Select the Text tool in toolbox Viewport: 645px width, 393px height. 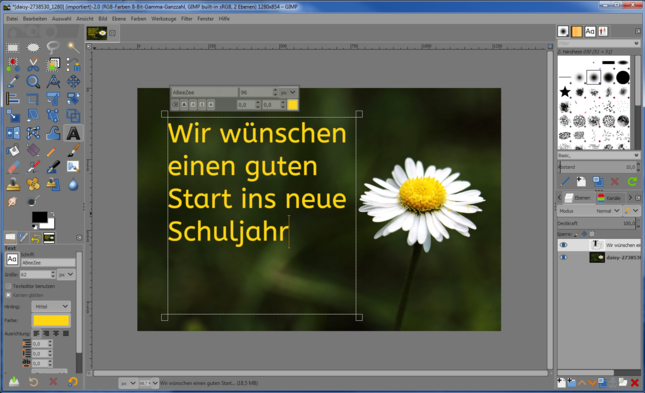tap(73, 133)
